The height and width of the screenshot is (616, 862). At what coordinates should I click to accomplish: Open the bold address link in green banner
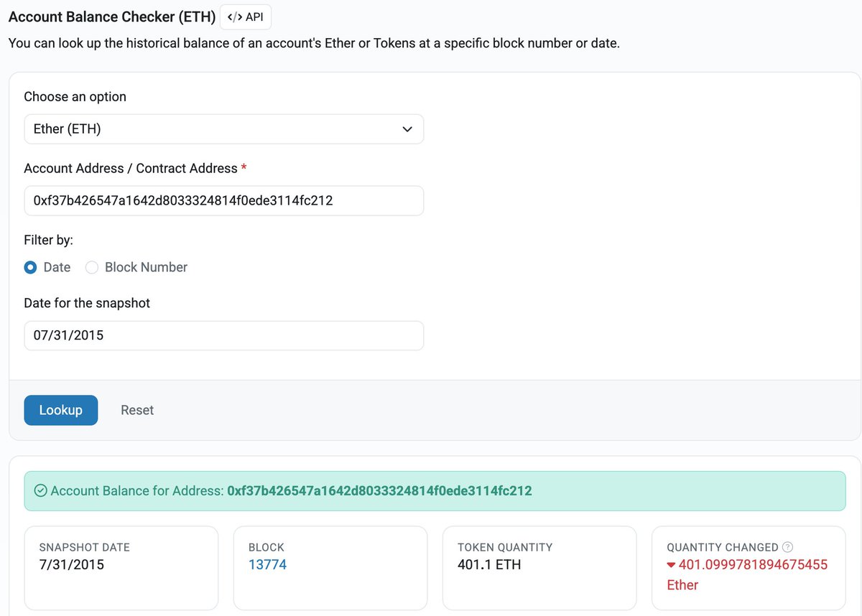coord(379,491)
